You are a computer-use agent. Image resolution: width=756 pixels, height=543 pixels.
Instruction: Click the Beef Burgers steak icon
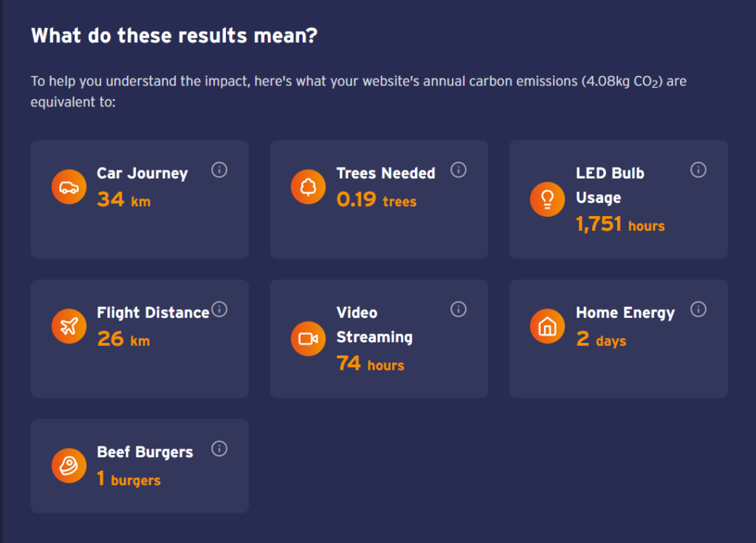pyautogui.click(x=69, y=466)
